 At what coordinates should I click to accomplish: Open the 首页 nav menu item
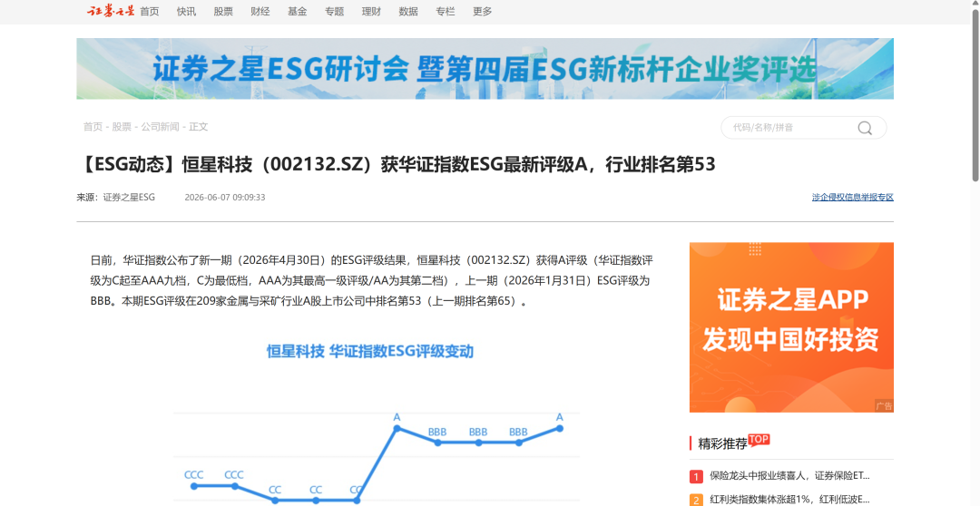pyautogui.click(x=150, y=11)
